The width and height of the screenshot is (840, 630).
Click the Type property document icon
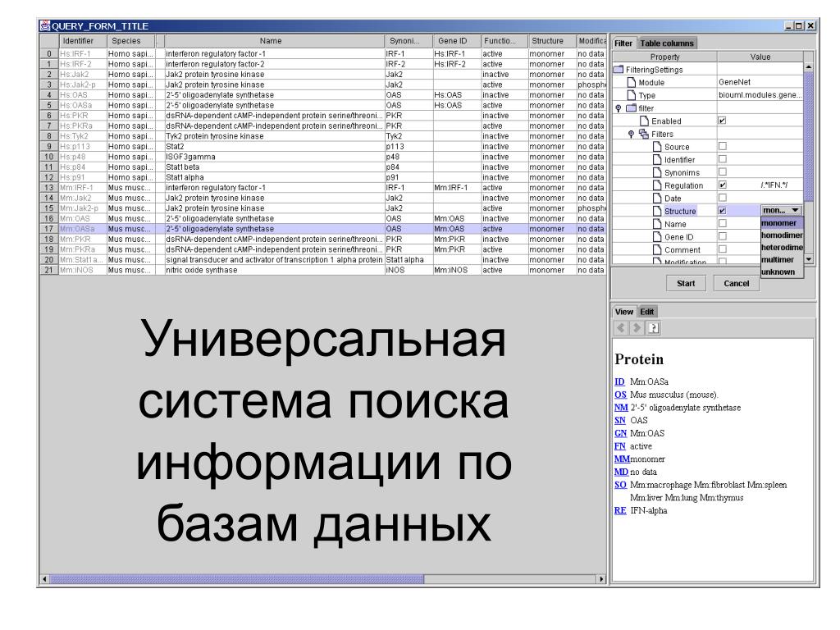[x=632, y=95]
